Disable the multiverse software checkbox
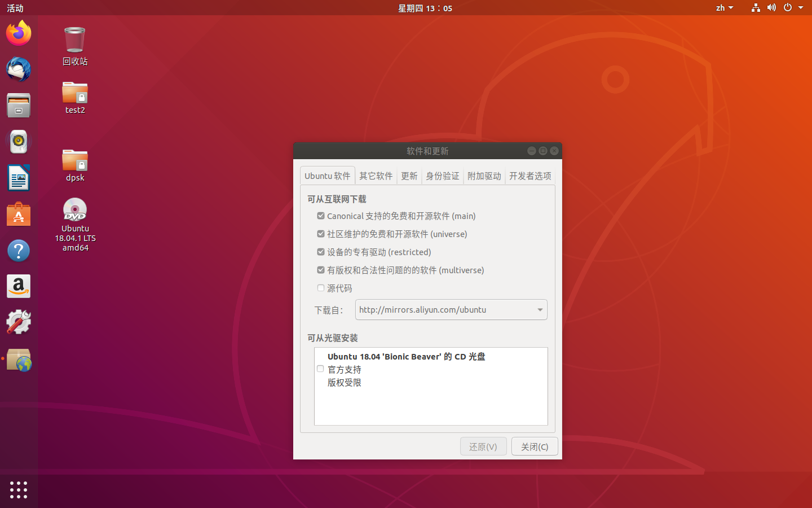This screenshot has width=812, height=508. tap(321, 270)
